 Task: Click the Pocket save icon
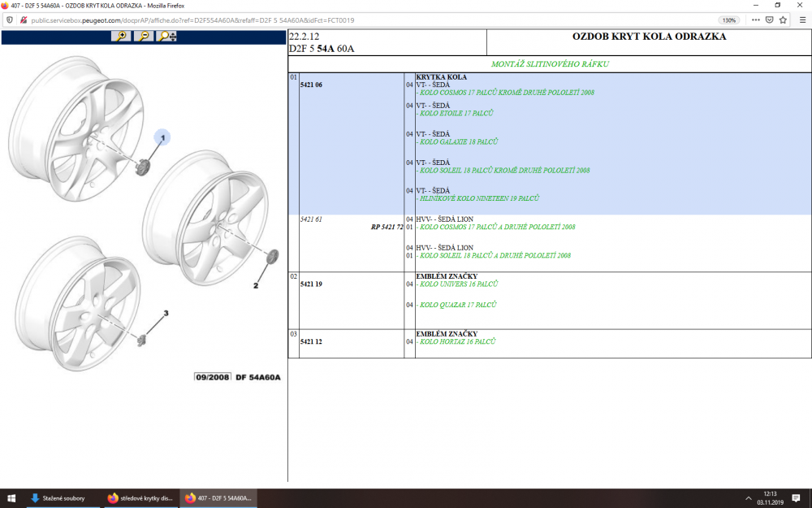770,20
